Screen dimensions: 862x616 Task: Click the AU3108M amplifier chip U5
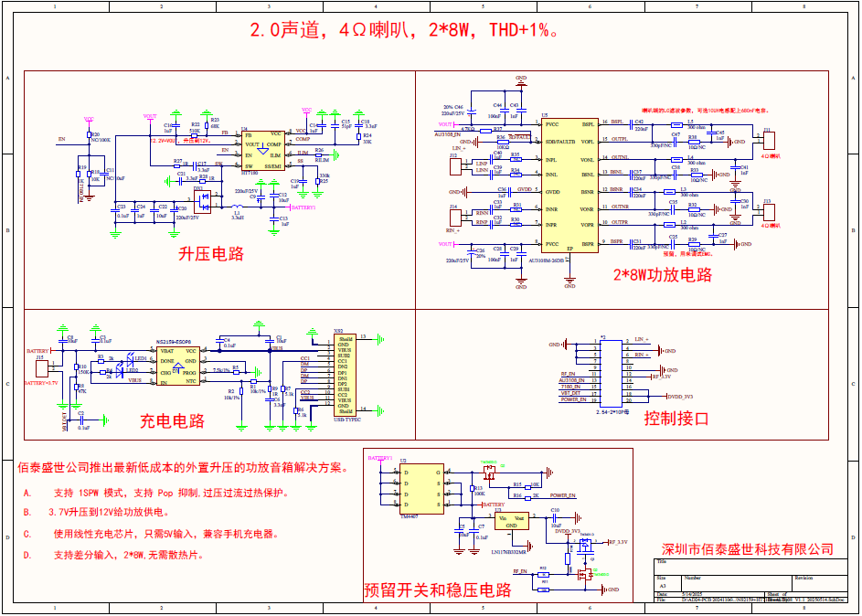pos(570,185)
